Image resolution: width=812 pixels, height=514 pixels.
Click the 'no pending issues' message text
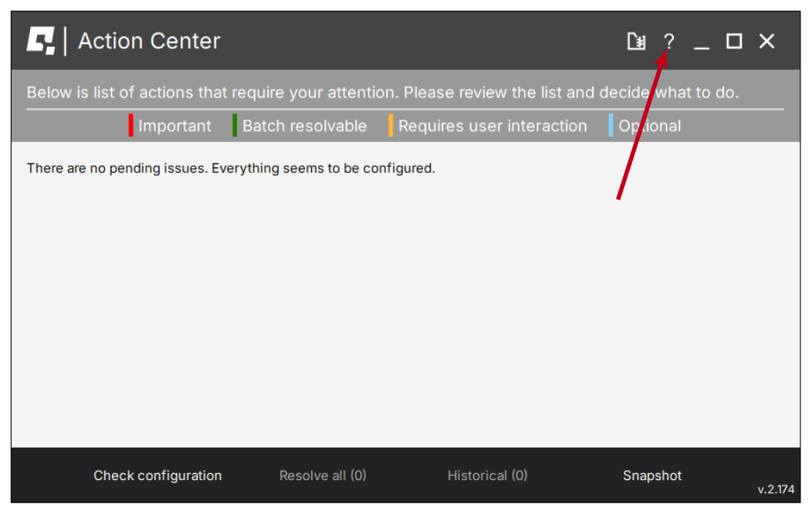point(231,168)
